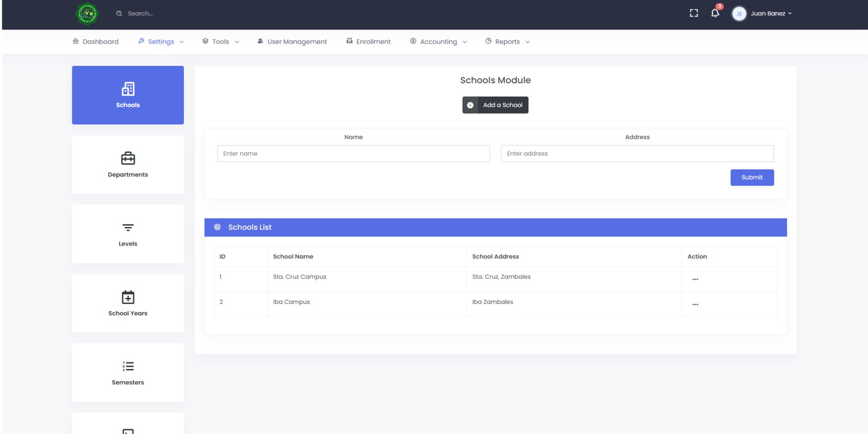Viewport: 868px width, 434px height.
Task: Expand the Settings dropdown menu
Action: [x=161, y=42]
